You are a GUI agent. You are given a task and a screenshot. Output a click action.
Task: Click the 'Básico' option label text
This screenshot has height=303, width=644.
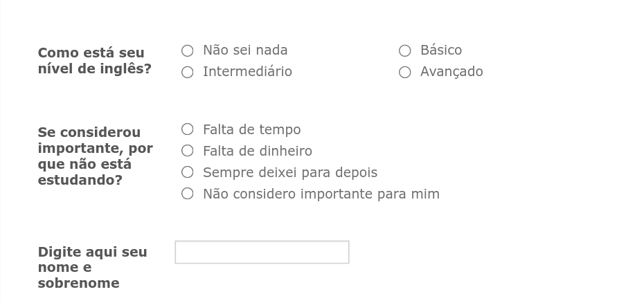[441, 50]
